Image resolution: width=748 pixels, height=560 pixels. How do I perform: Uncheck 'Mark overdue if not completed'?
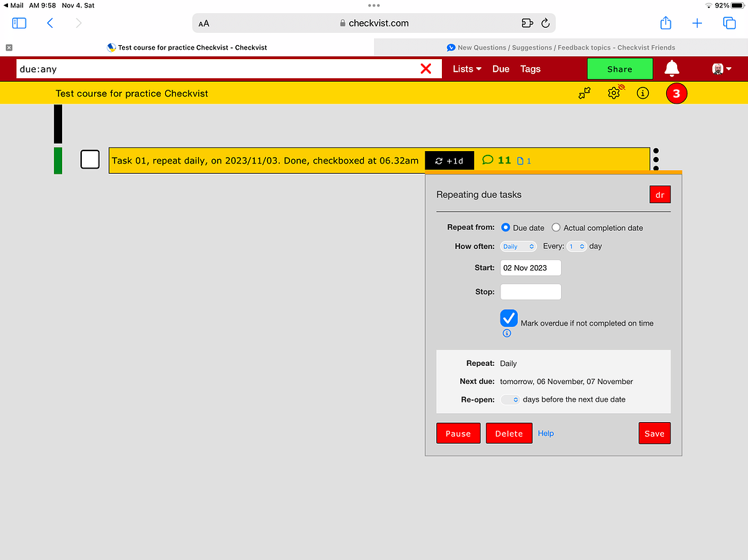click(x=509, y=318)
